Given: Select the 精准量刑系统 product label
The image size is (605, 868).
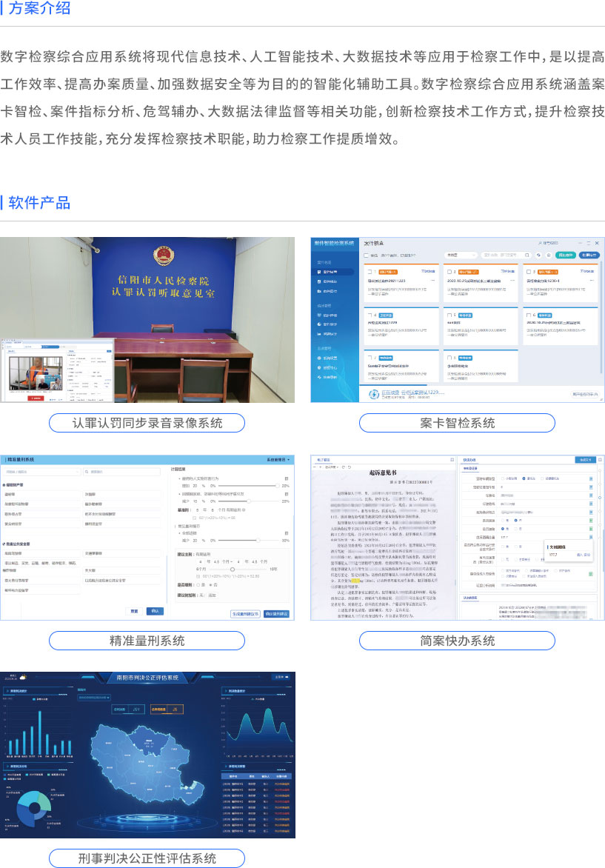Looking at the screenshot, I should pyautogui.click(x=147, y=641).
